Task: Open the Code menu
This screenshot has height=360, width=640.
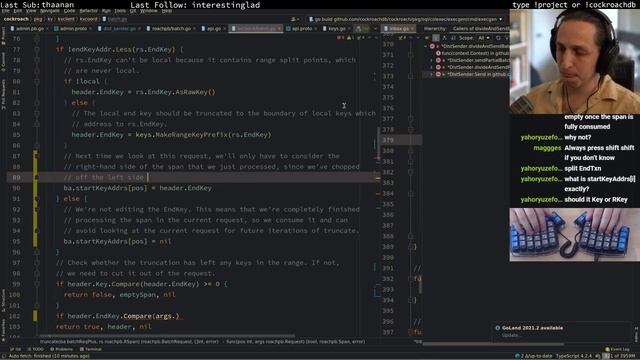Action: point(69,11)
